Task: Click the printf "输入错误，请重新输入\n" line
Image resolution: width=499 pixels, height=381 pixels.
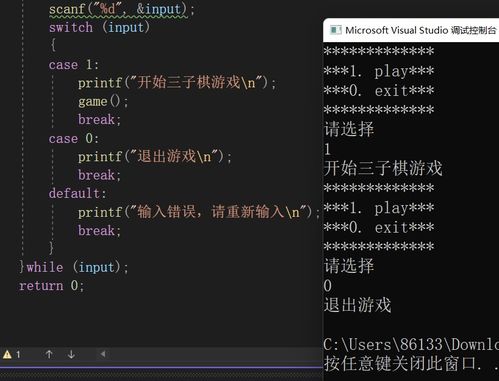Action: coord(199,212)
